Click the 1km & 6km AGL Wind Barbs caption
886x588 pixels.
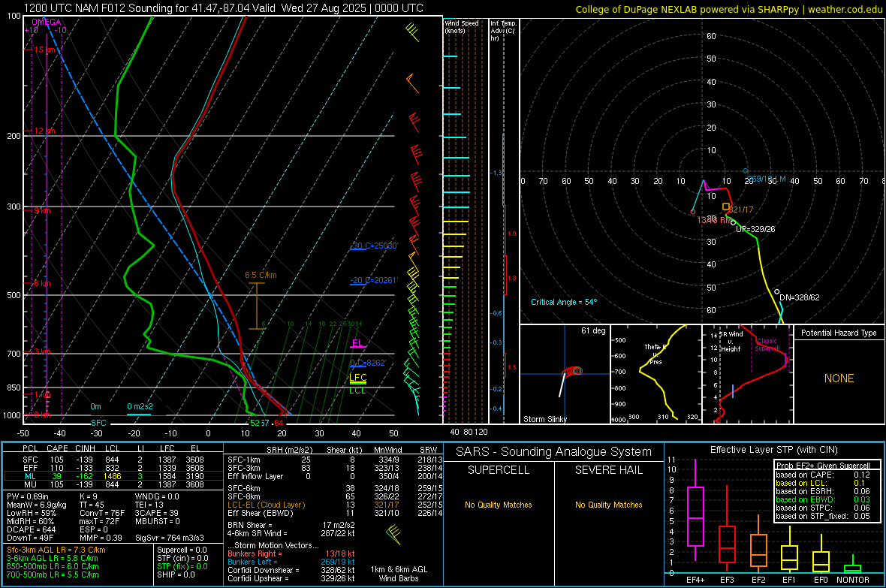coord(399,574)
